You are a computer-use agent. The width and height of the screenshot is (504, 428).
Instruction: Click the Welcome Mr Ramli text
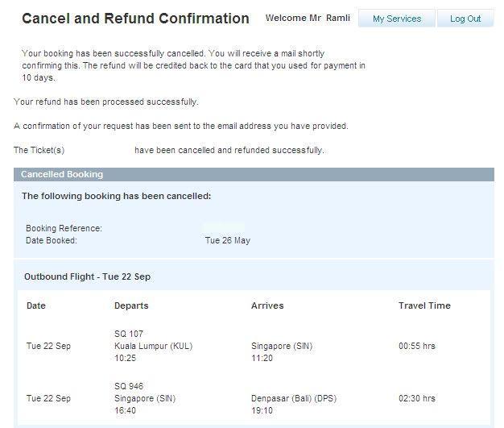point(308,18)
